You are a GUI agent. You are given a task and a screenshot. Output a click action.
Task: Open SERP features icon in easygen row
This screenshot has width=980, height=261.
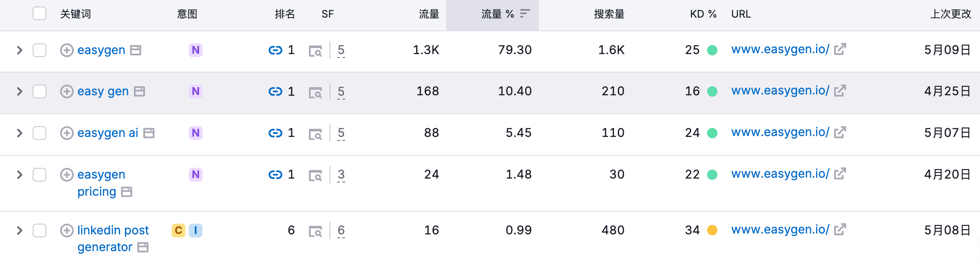click(x=315, y=52)
